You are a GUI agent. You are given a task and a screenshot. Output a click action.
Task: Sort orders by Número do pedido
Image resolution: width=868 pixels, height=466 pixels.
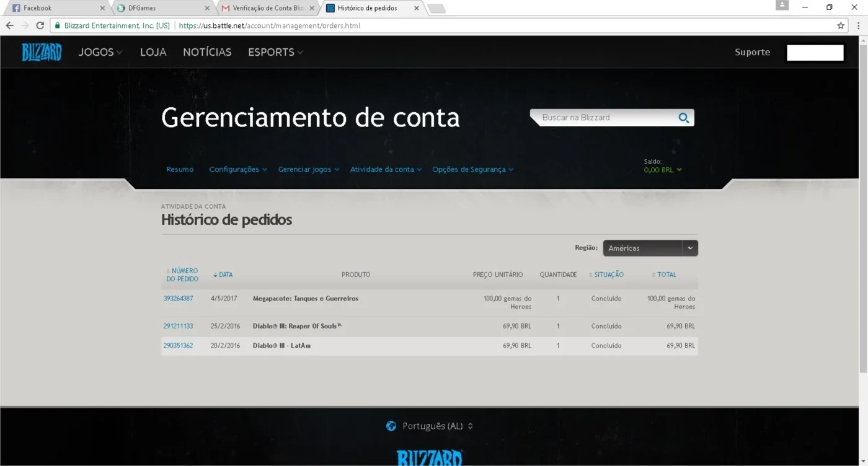182,275
